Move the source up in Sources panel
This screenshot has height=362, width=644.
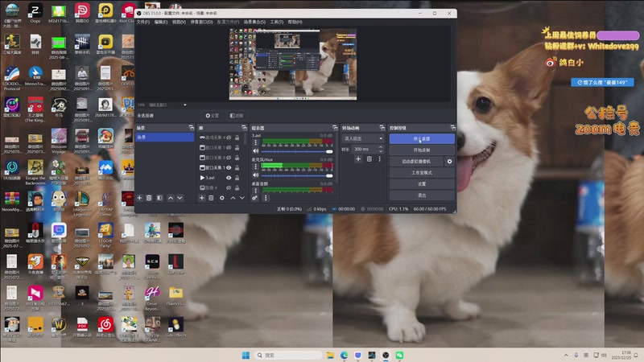(233, 198)
